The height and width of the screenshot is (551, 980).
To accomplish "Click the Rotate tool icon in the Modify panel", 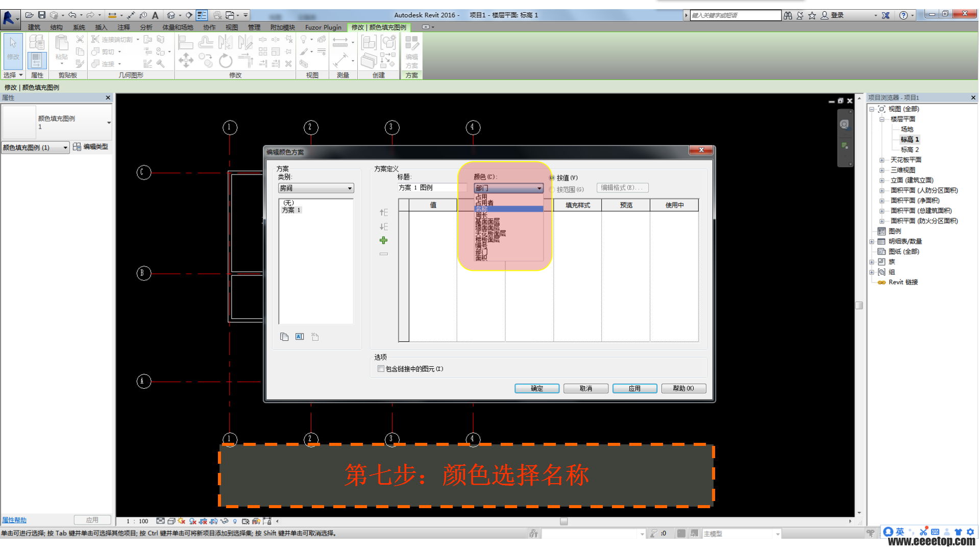I will pos(226,61).
